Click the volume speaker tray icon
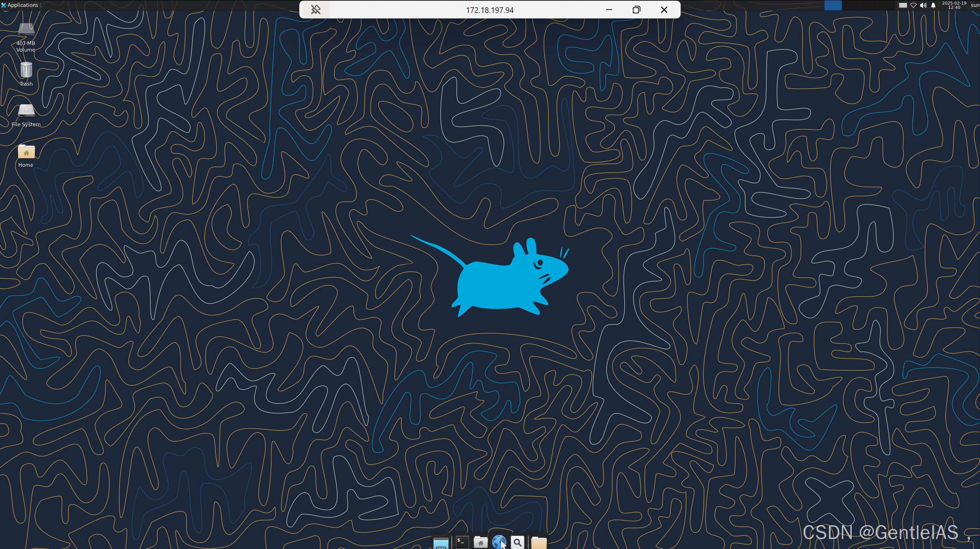This screenshot has width=980, height=549. [x=923, y=5]
